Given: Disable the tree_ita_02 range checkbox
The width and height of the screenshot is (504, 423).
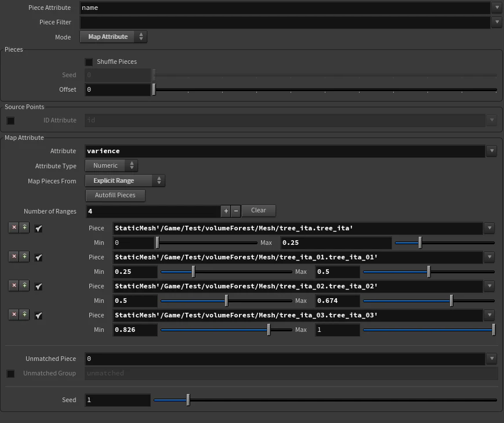Looking at the screenshot, I should coord(39,287).
